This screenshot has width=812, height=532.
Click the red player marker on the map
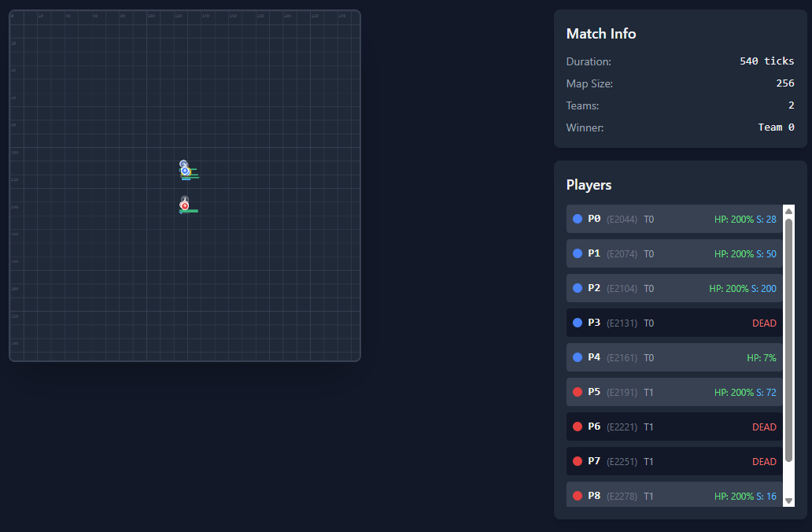tap(185, 206)
